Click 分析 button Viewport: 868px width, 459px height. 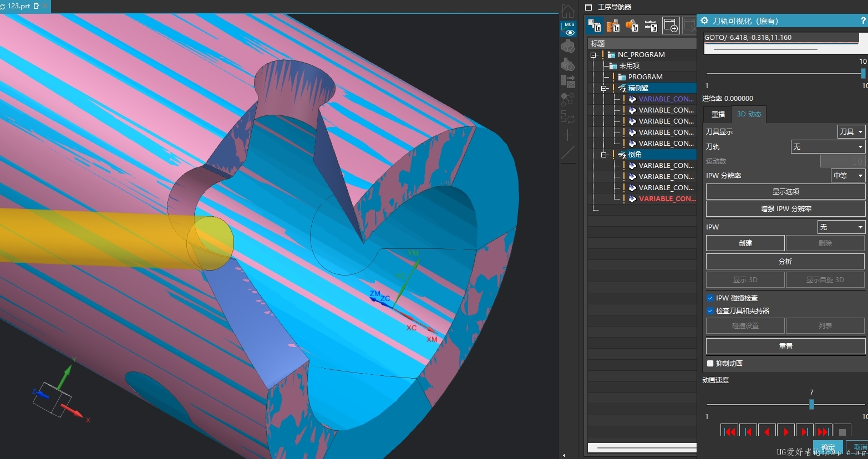pos(785,261)
